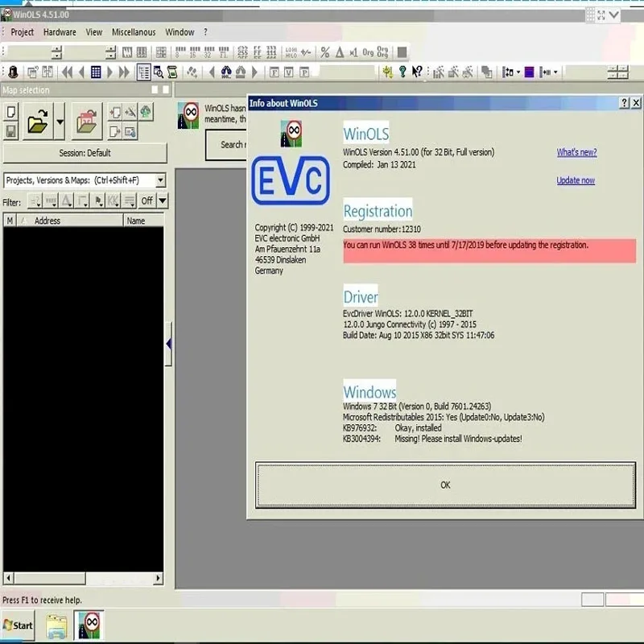
Task: Click the black bell-shaped toolbar icon
Action: (x=13, y=72)
